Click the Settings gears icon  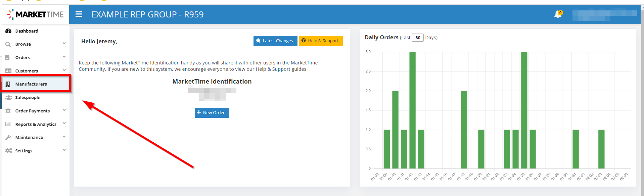tap(9, 151)
